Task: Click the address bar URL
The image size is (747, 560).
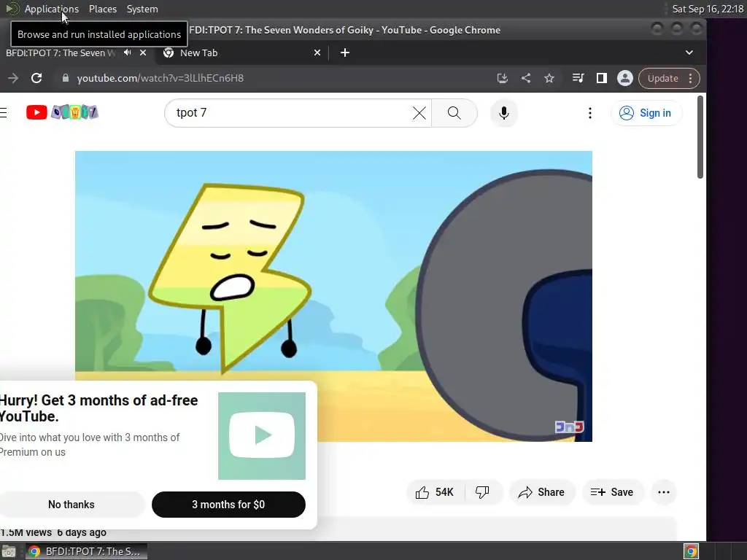Action: (x=160, y=78)
